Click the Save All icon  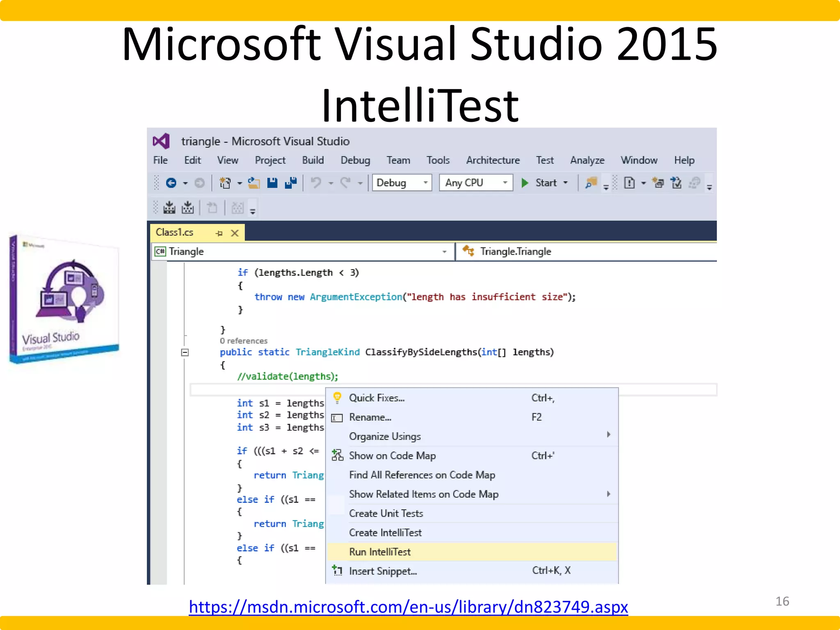pos(291,183)
